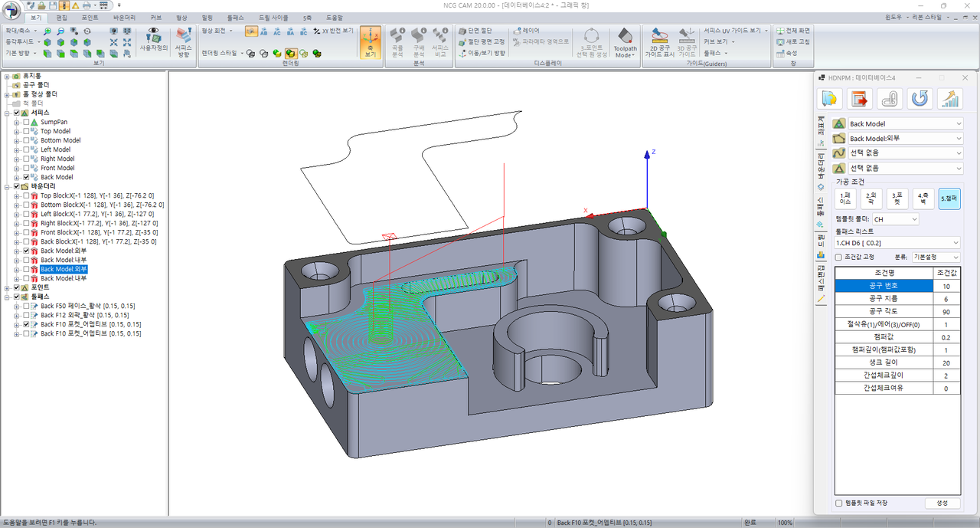Toggle the SumpPan surface checkbox
Image resolution: width=980 pixels, height=528 pixels.
pyautogui.click(x=26, y=122)
